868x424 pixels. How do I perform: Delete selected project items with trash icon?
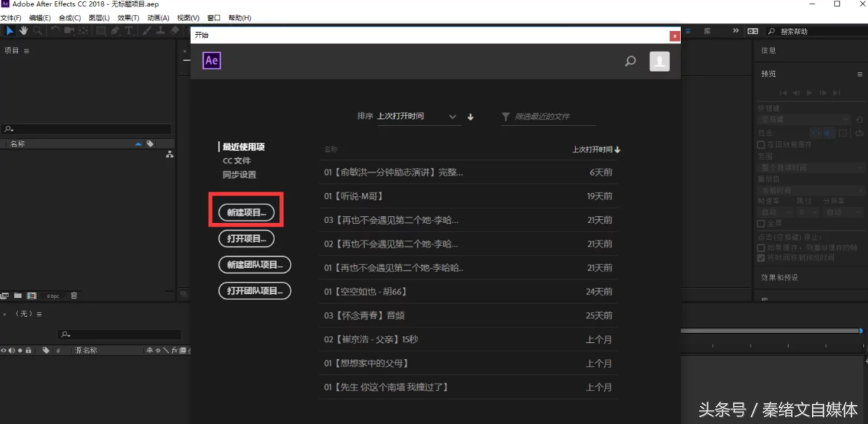pos(74,296)
